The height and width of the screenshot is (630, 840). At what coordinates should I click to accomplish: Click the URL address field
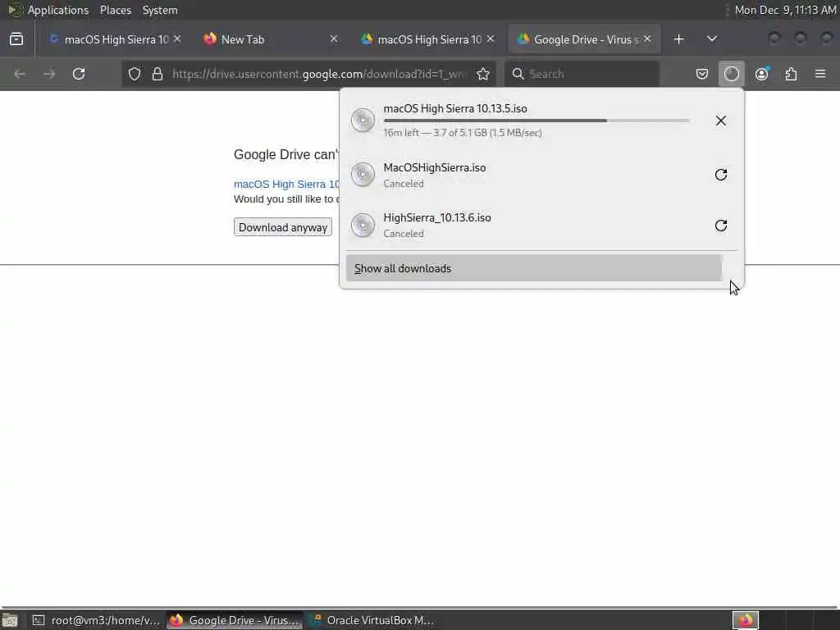319,74
